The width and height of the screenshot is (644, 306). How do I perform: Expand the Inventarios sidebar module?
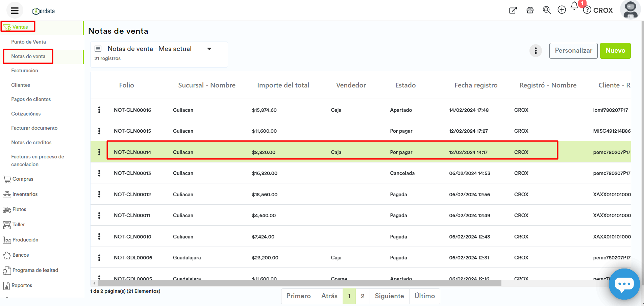[x=25, y=194]
